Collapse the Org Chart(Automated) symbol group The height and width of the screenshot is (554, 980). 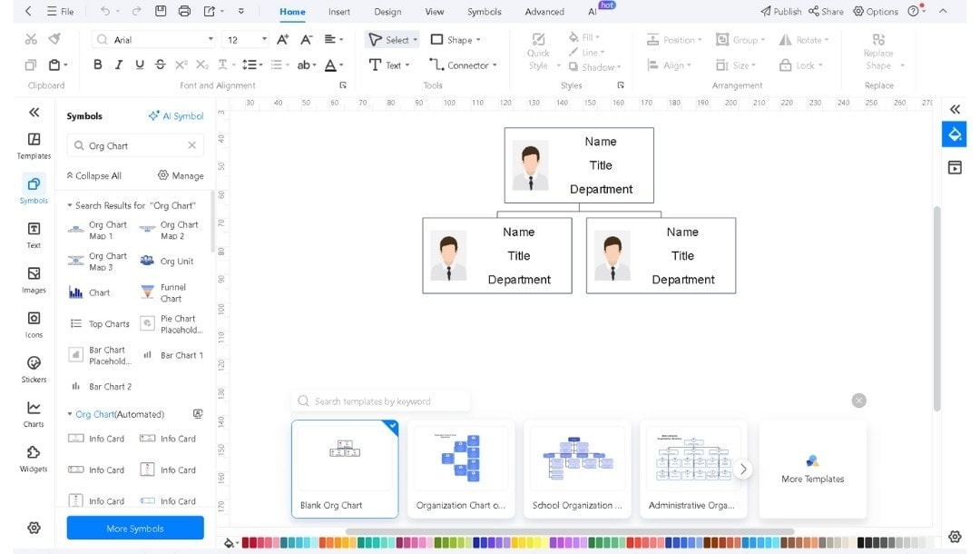click(69, 413)
